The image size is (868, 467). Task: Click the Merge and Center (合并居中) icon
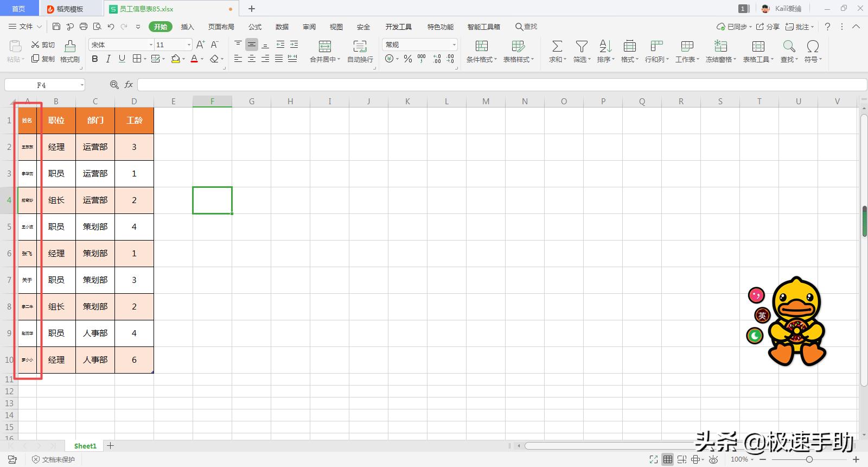pos(324,47)
